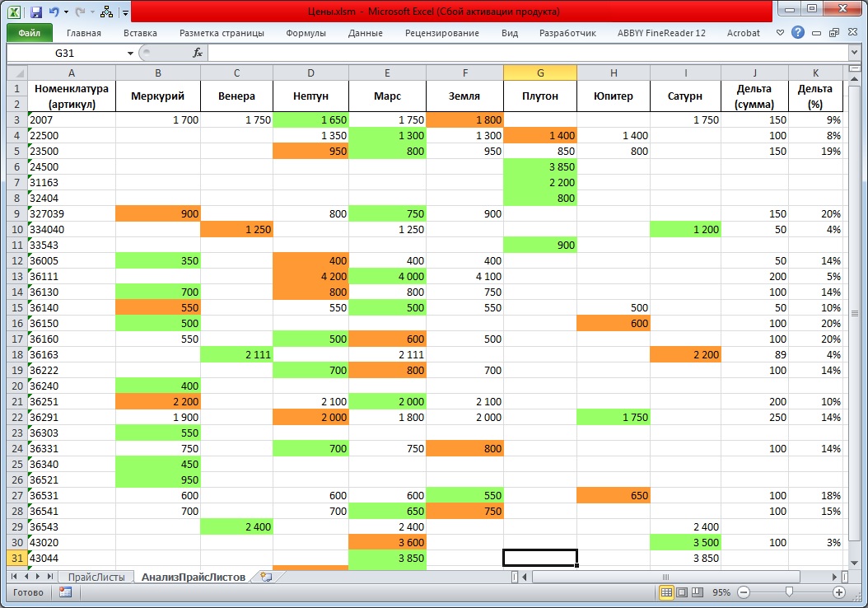Screen dimensions: 868x608
Task: Select column K header
Action: pos(815,72)
